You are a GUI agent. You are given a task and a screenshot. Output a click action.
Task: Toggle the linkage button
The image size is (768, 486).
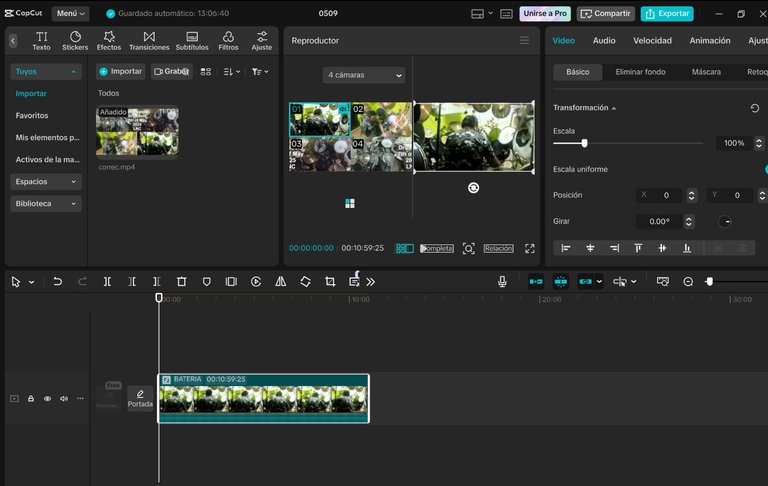[x=585, y=282]
